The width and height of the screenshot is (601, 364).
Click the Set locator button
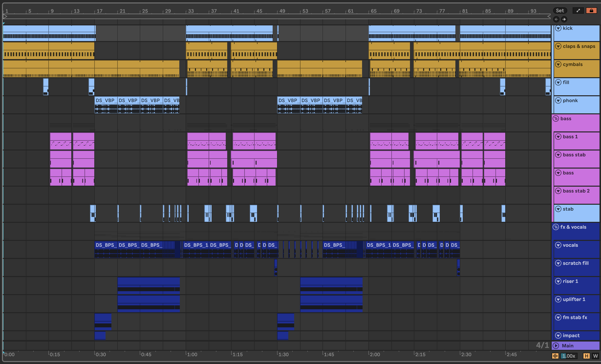click(x=560, y=11)
